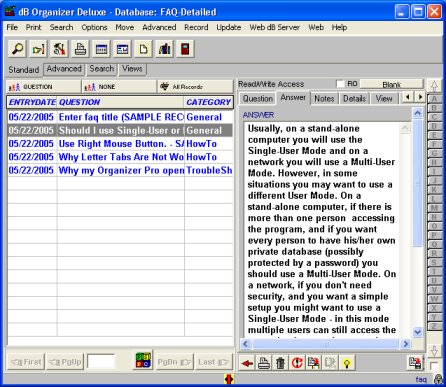Screen dimensions: 446x387
Task: Open the NONE secondary sort selector
Action: (119, 87)
